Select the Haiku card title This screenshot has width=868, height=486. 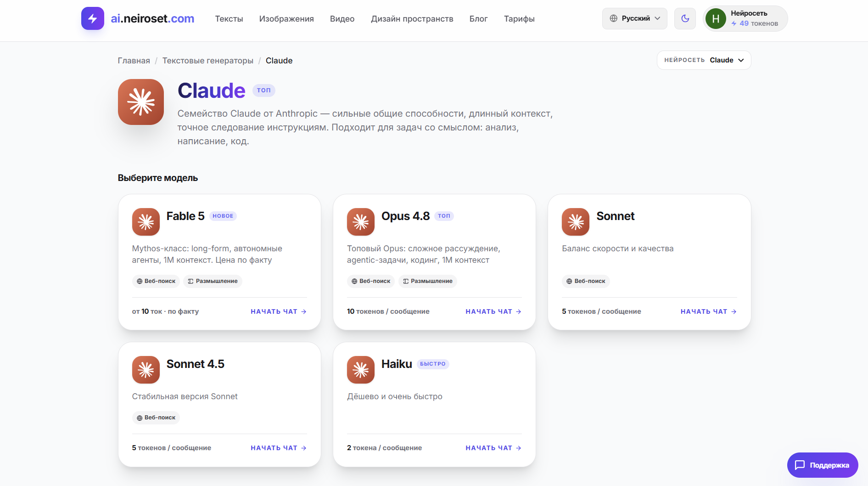[397, 364]
